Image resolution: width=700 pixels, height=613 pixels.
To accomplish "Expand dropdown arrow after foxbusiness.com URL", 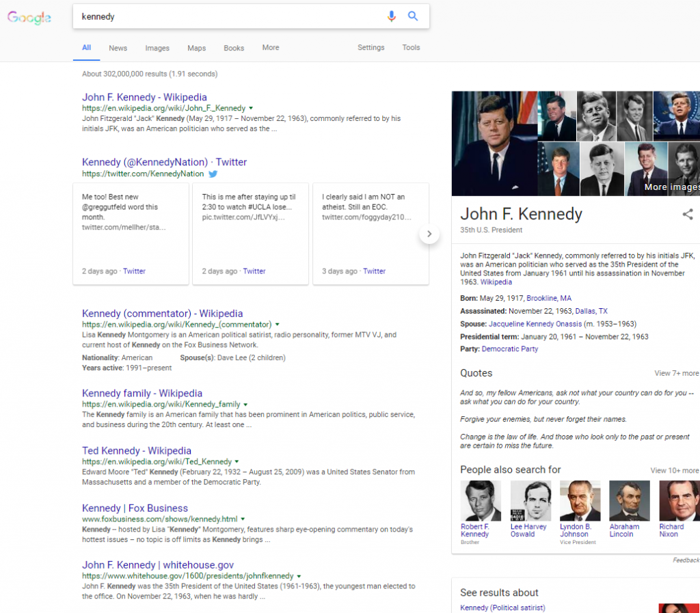I will click(243, 519).
